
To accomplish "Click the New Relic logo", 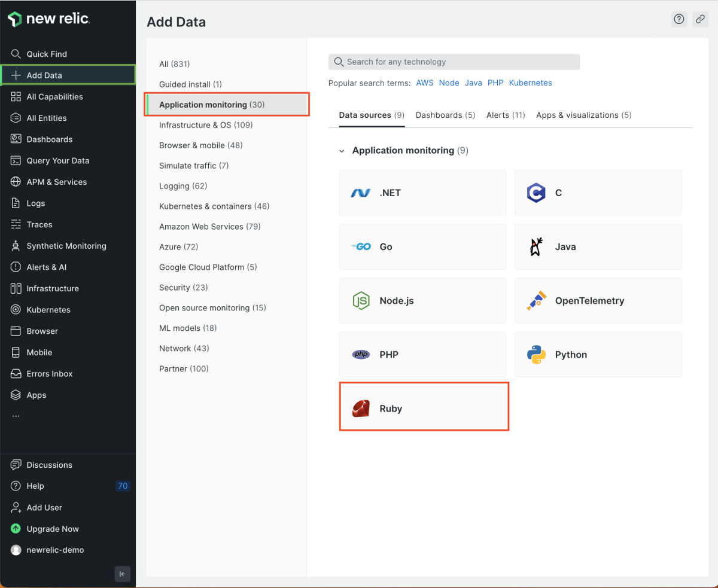I will click(49, 19).
